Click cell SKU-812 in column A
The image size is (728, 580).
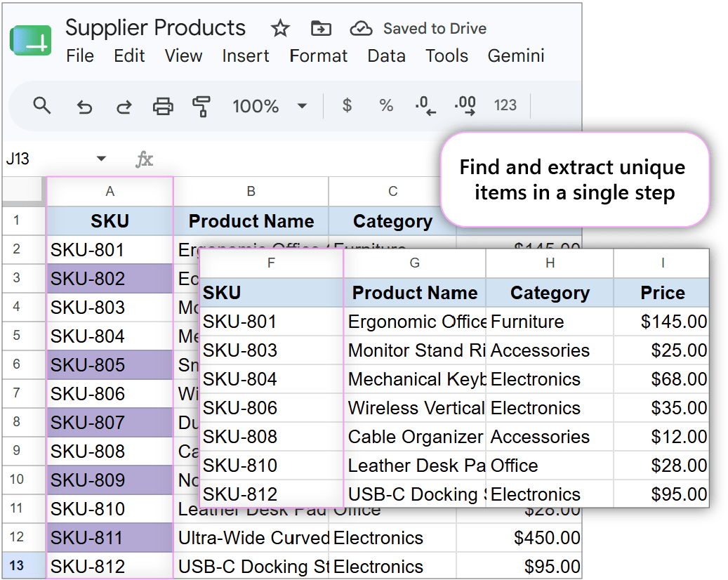coord(110,567)
